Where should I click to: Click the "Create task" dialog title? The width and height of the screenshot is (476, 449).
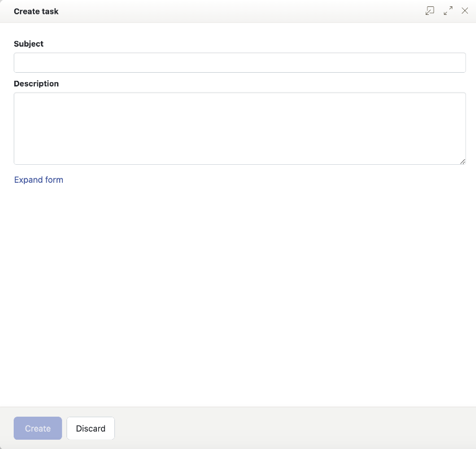point(36,11)
